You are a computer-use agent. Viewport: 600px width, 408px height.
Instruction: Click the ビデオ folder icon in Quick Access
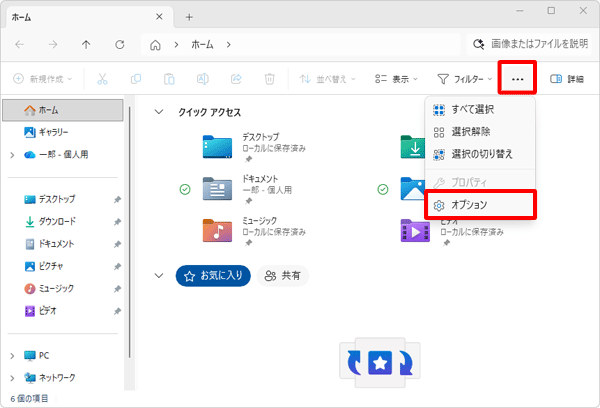(415, 231)
